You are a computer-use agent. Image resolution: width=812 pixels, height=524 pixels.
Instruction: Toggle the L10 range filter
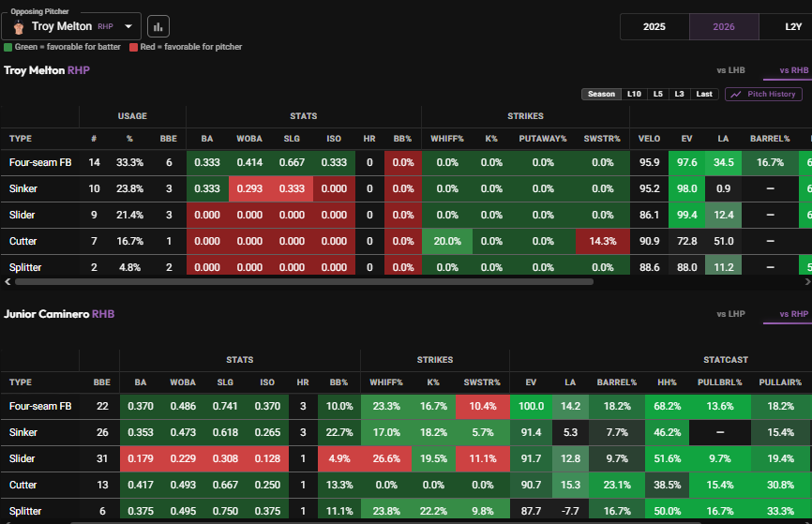tap(634, 95)
